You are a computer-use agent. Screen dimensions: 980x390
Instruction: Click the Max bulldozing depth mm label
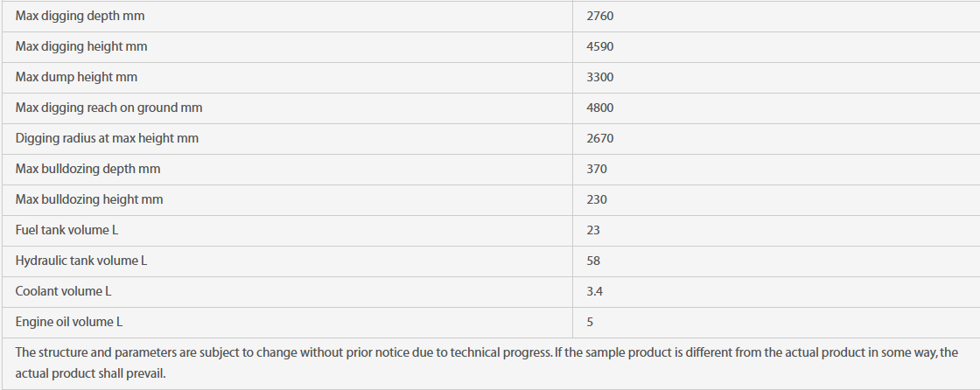coord(88,170)
